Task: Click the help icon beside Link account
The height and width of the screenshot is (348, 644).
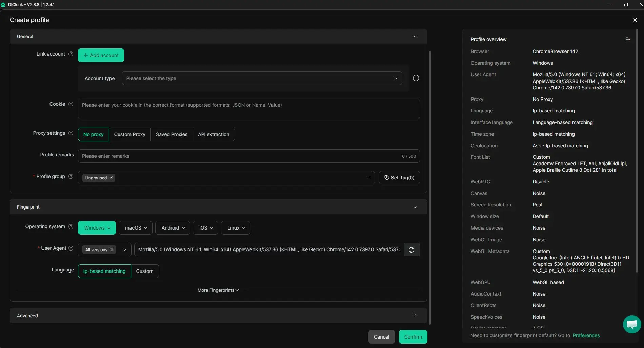Action: 71,54
